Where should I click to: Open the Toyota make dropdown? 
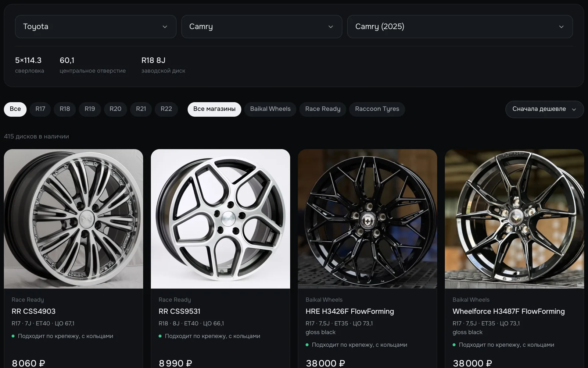[x=96, y=26]
